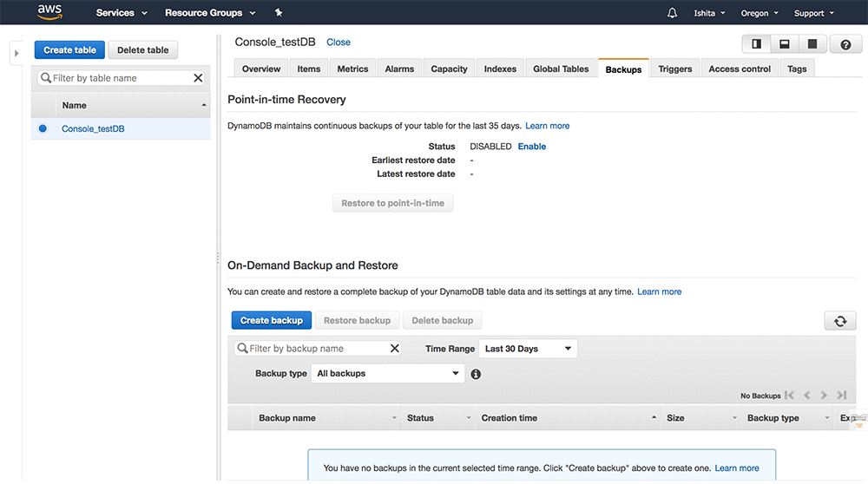Switch to split side-by-side view icon
The height and width of the screenshot is (484, 868).
click(x=756, y=44)
